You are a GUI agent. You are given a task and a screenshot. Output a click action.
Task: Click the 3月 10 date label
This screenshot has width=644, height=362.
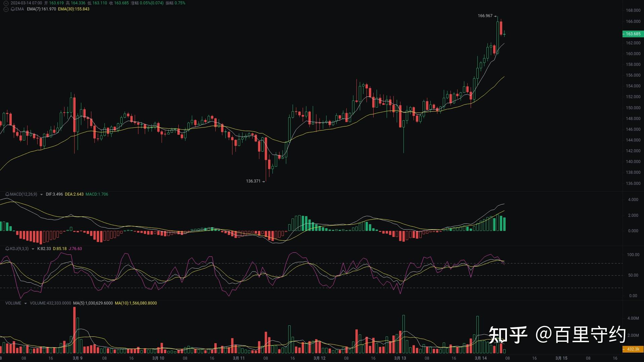click(158, 358)
